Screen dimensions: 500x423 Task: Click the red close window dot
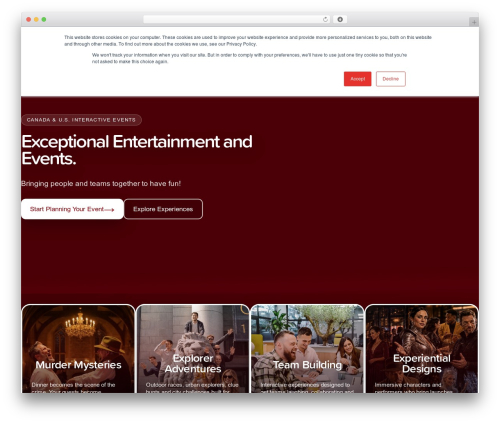(29, 20)
